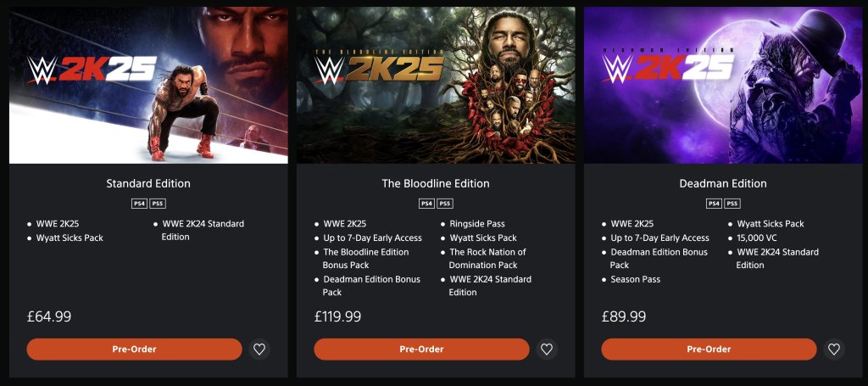Click the PS4 badge under Deadman Edition
The width and height of the screenshot is (868, 386).
(x=714, y=204)
